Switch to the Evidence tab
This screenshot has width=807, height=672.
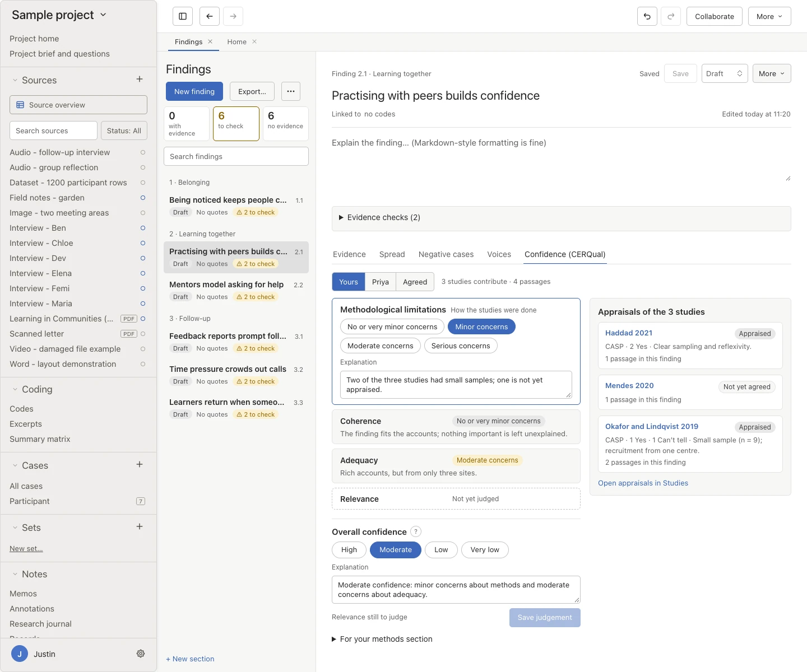pos(349,254)
